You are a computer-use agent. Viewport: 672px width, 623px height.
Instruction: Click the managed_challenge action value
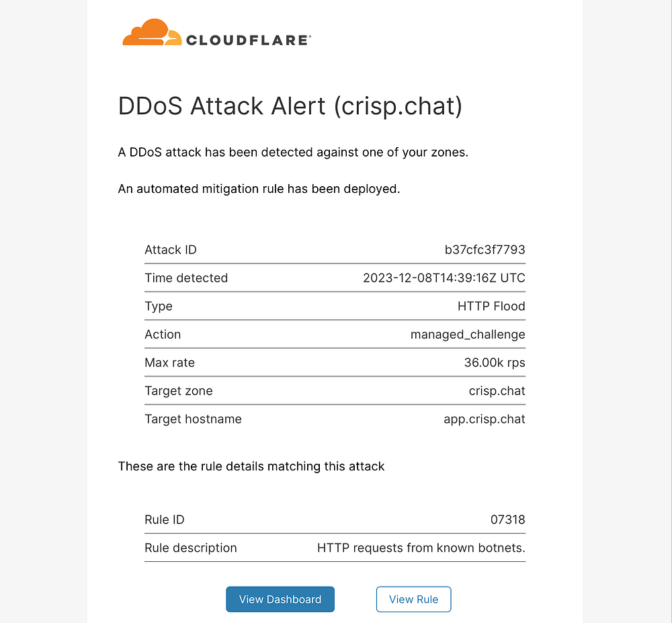tap(468, 335)
